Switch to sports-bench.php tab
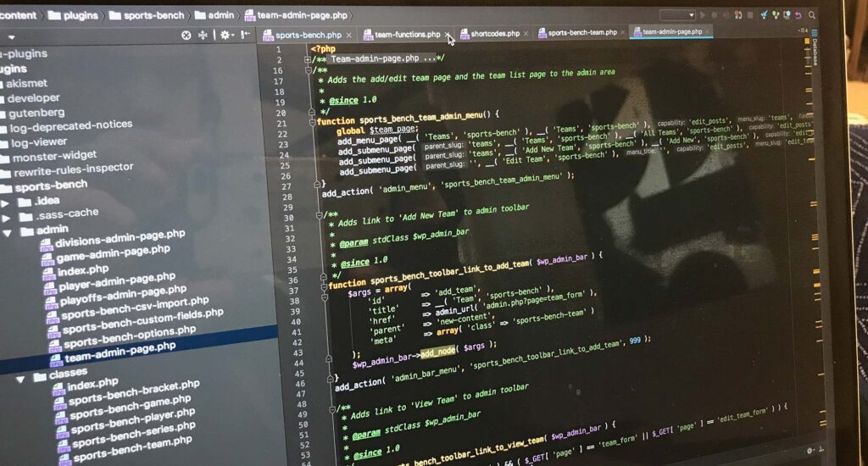 coord(308,35)
